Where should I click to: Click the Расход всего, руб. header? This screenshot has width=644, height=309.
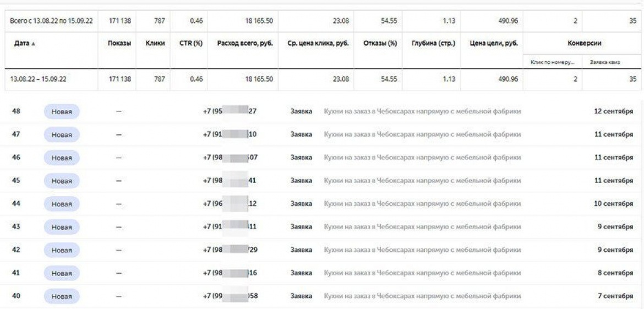tap(244, 43)
